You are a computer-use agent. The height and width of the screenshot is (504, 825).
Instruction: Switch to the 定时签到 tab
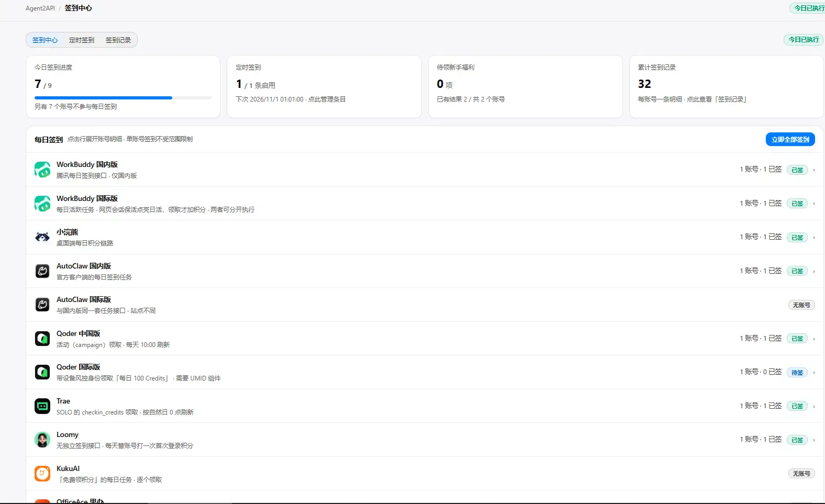tap(82, 40)
